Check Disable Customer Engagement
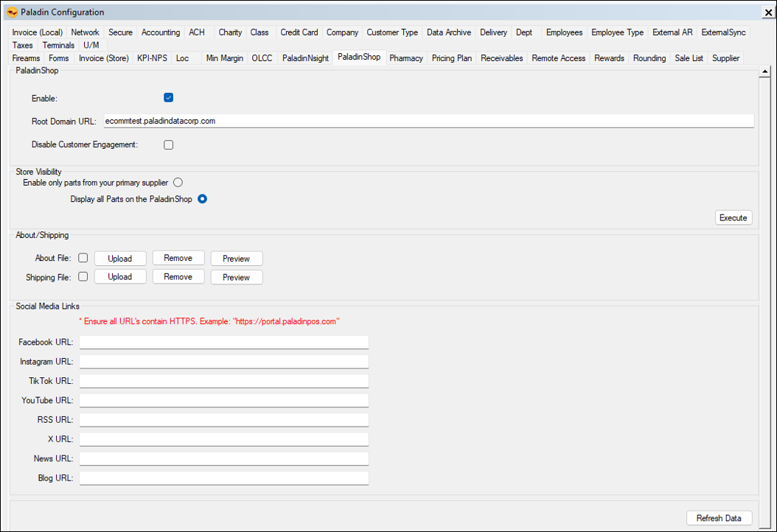777x532 pixels. tap(169, 144)
